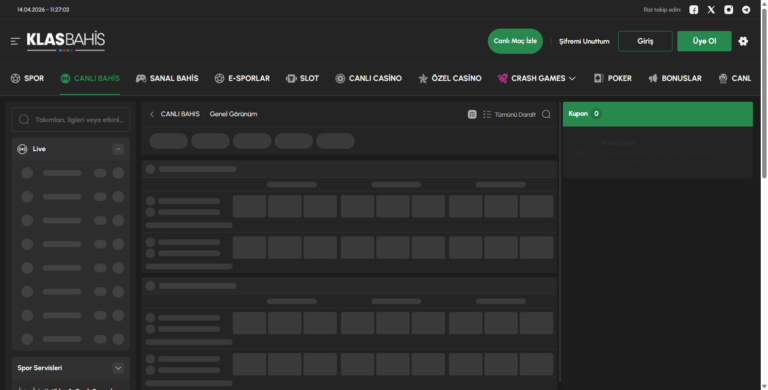Focus the teams and leagues search field
Image resolution: width=768 pixels, height=390 pixels.
pos(71,120)
